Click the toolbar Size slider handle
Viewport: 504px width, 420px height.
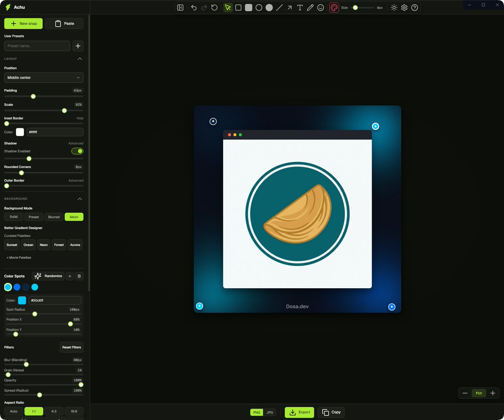click(x=355, y=8)
